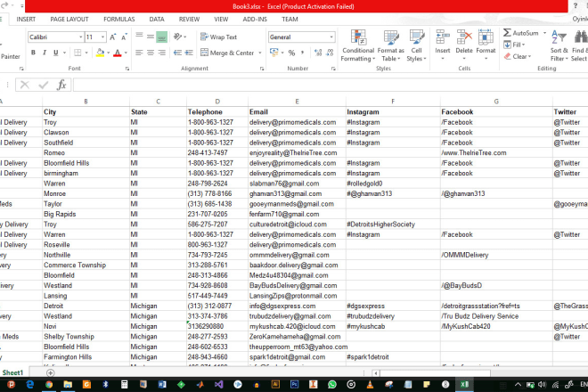
Task: Click the Format cells icon
Action: click(486, 37)
